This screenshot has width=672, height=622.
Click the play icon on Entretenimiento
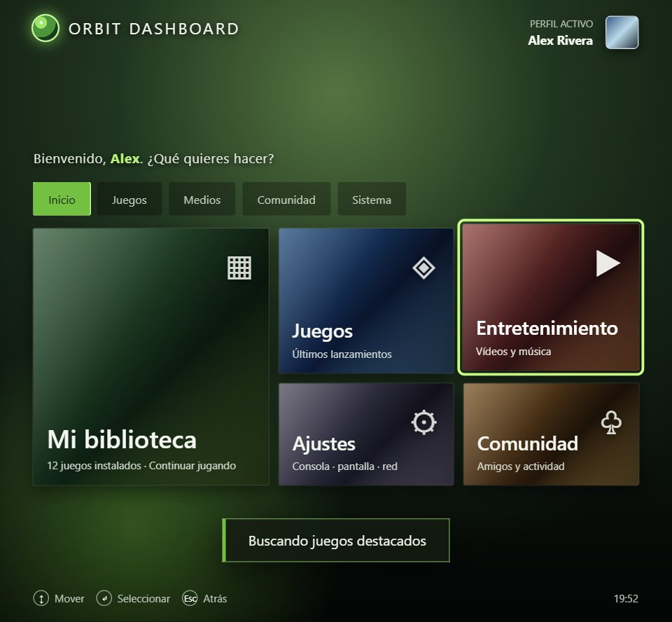(608, 263)
